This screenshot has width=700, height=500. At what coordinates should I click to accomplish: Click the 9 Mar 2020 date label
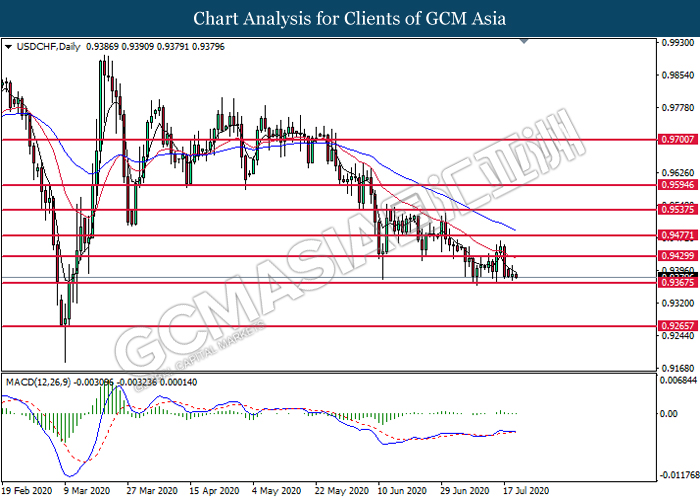(x=87, y=491)
